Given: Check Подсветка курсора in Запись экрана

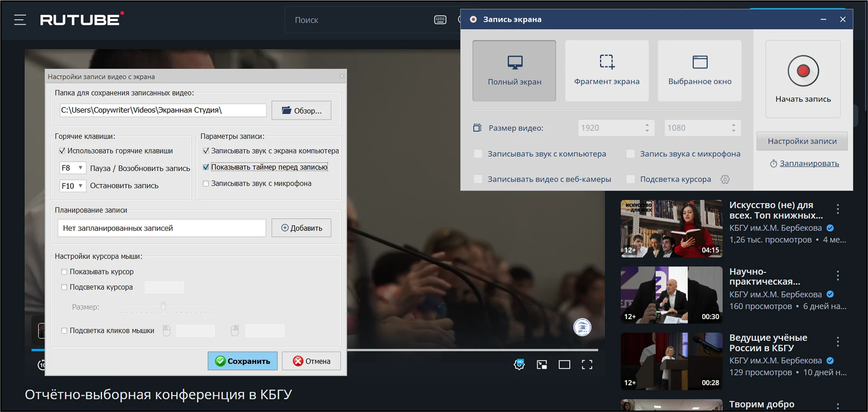Looking at the screenshot, I should [631, 179].
